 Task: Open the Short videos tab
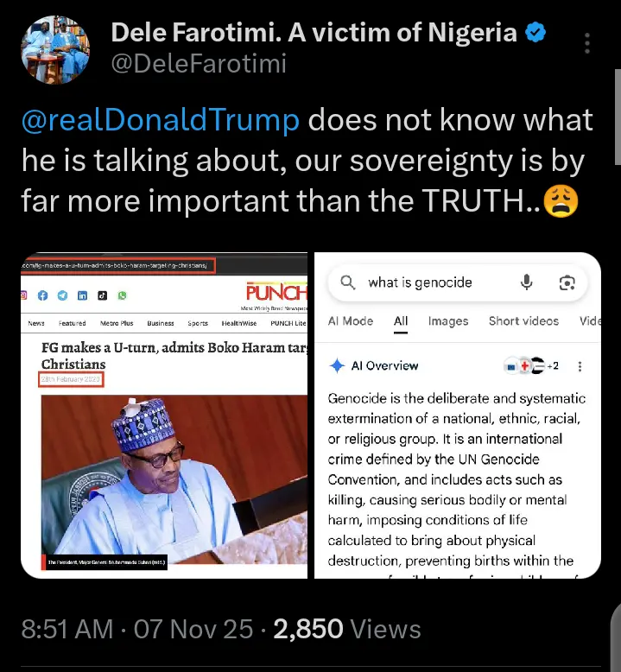tap(523, 321)
